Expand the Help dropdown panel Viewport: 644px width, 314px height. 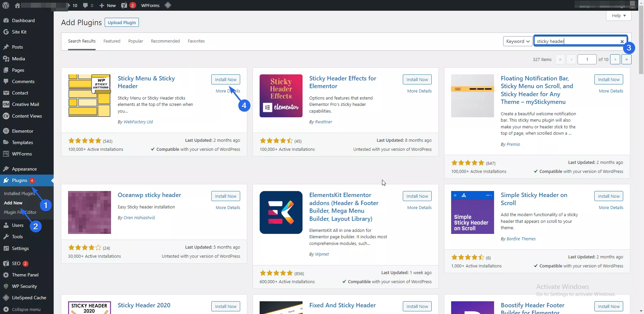tap(619, 16)
